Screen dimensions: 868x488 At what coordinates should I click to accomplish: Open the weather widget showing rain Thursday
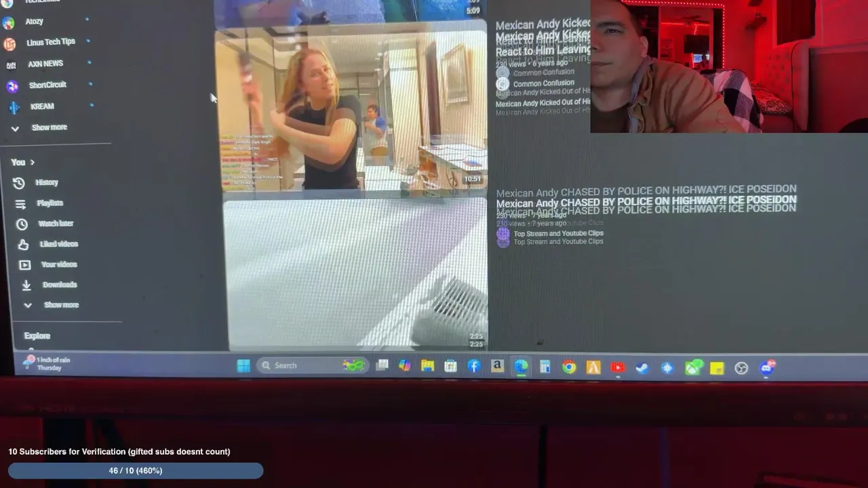click(x=47, y=363)
